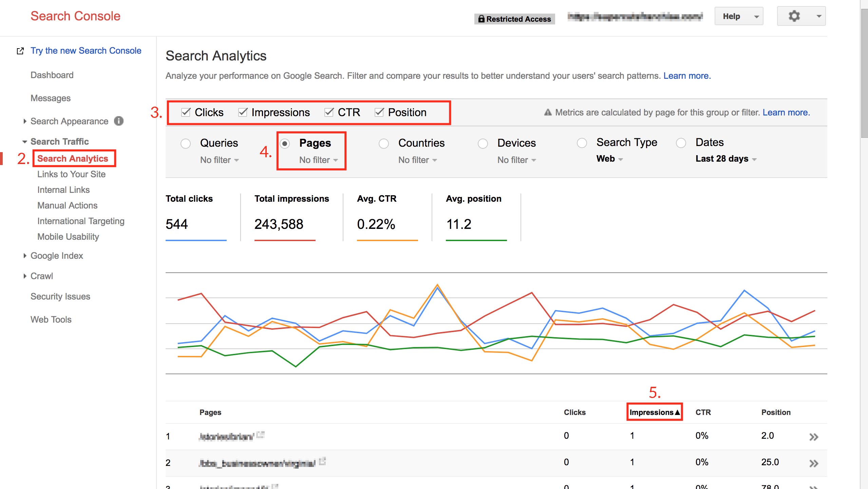Click the Restricted Access badge
Screen dimensions: 868x489
click(514, 19)
